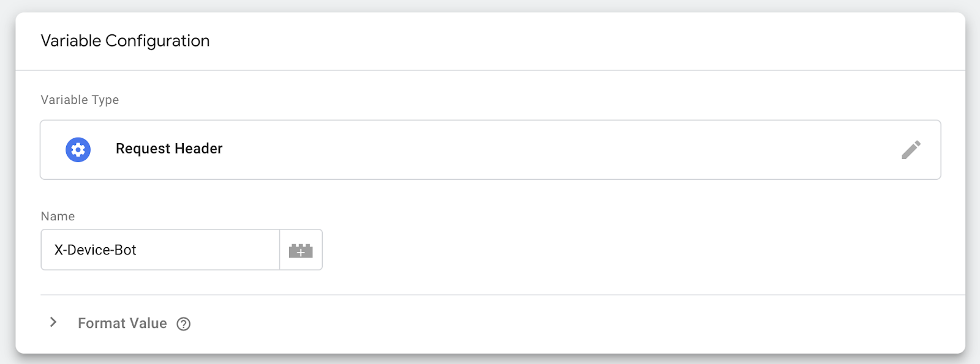Focus the Name field containing X-Device-Bot
Screen dimensions: 980x364
click(x=160, y=250)
